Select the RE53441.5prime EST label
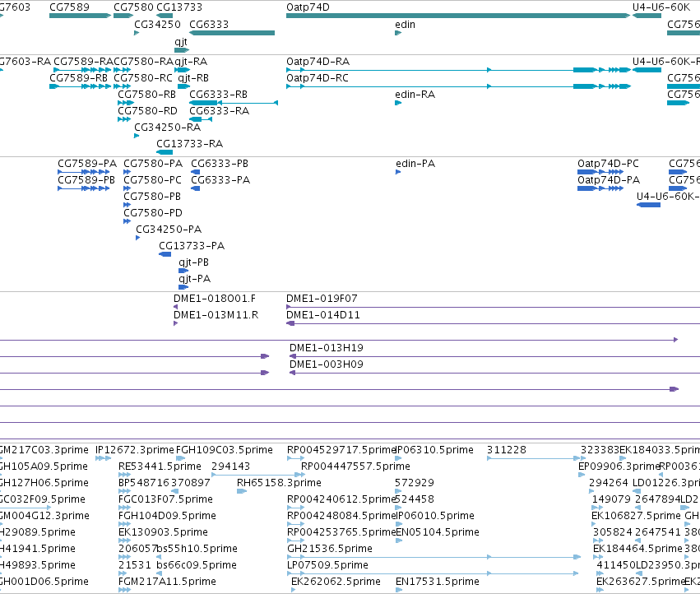The image size is (700, 594). coord(160,466)
